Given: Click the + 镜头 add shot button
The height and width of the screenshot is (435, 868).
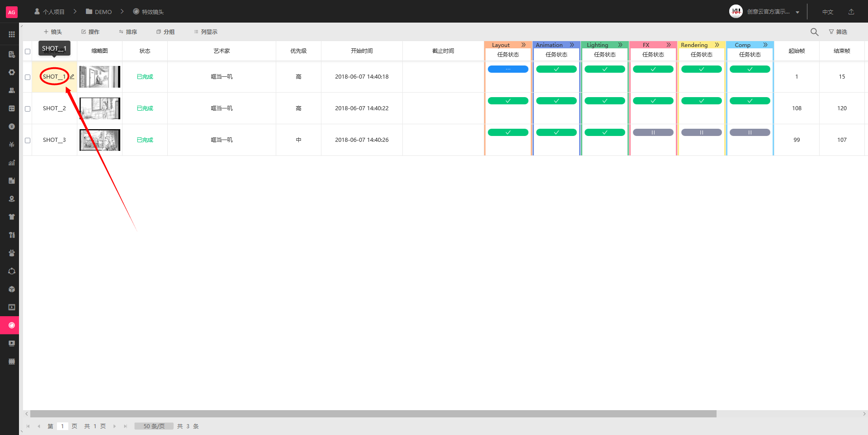Looking at the screenshot, I should [x=53, y=32].
